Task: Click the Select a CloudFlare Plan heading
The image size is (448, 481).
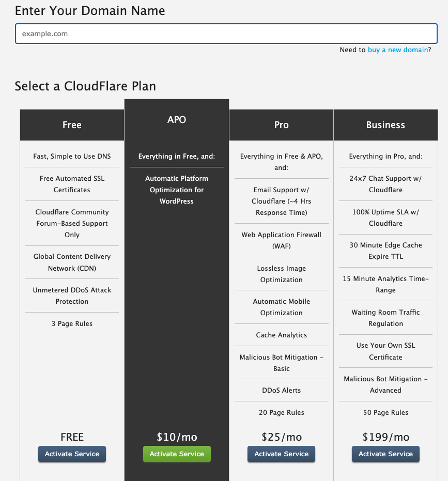Action: click(85, 86)
